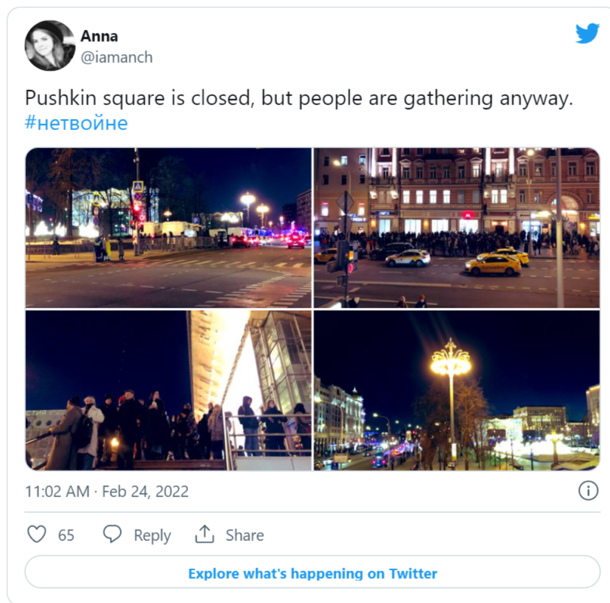
Task: Click Explore what's happening on Twitter
Action: click(x=312, y=573)
